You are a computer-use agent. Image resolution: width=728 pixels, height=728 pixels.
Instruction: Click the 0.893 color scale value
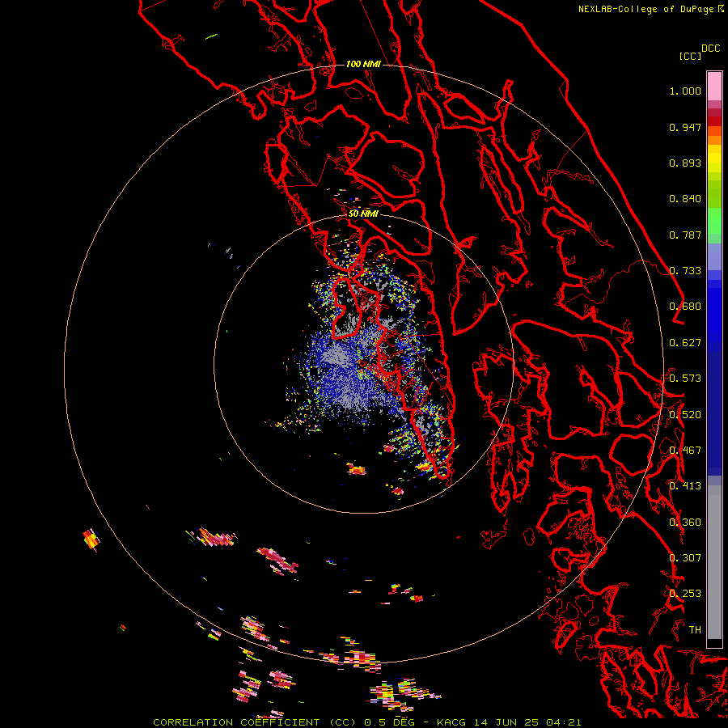(685, 163)
